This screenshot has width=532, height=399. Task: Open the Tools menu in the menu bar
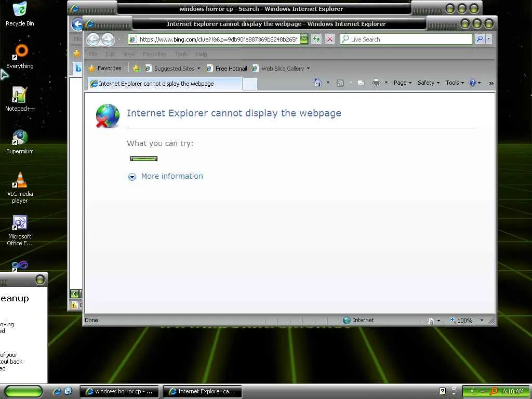(181, 54)
